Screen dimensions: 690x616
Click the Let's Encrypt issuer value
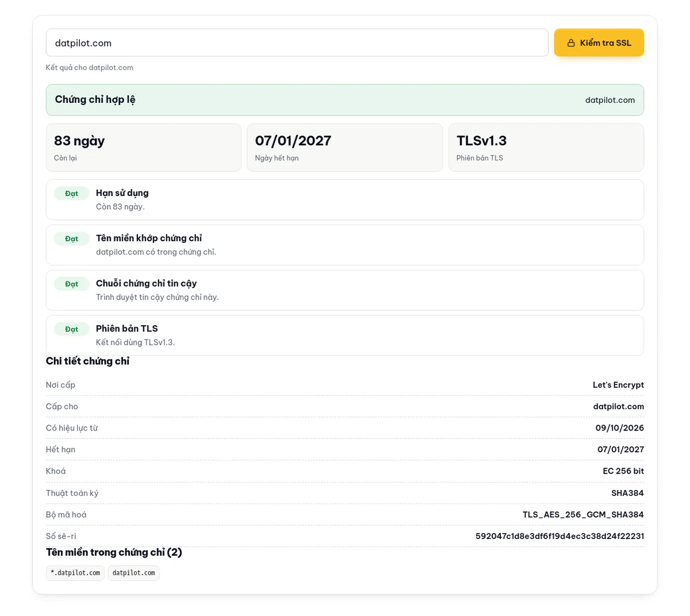618,385
